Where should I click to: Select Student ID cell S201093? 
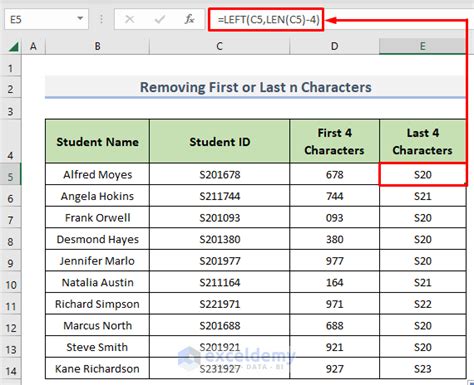tap(220, 218)
